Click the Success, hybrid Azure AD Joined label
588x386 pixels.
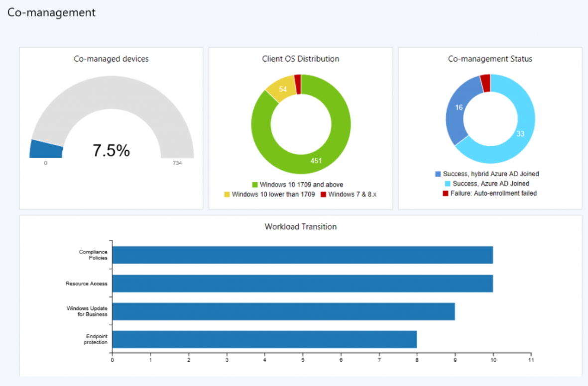(x=491, y=174)
